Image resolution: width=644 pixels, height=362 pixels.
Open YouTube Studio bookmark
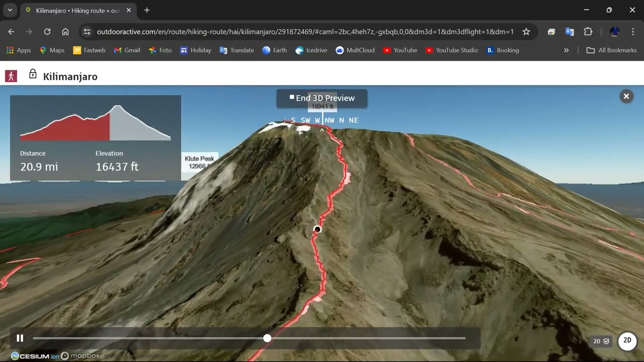[x=451, y=50]
